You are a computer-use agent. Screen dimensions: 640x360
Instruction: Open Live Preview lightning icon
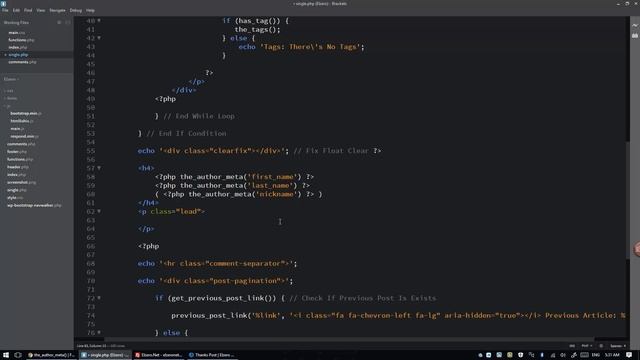click(635, 25)
